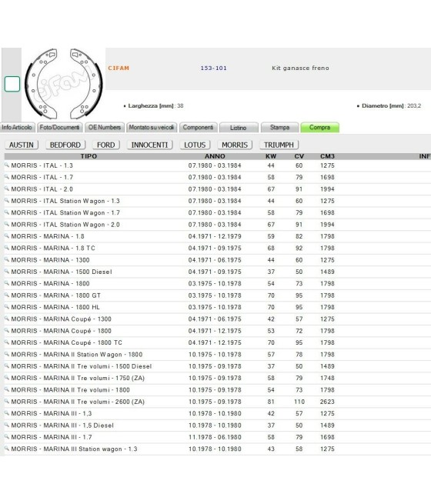Image resolution: width=431 pixels, height=504 pixels.
Task: Open the Foto/Documenti tab
Action: tap(59, 127)
